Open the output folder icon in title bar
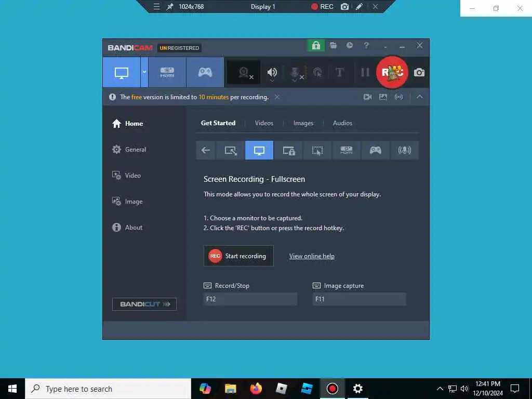 click(333, 46)
